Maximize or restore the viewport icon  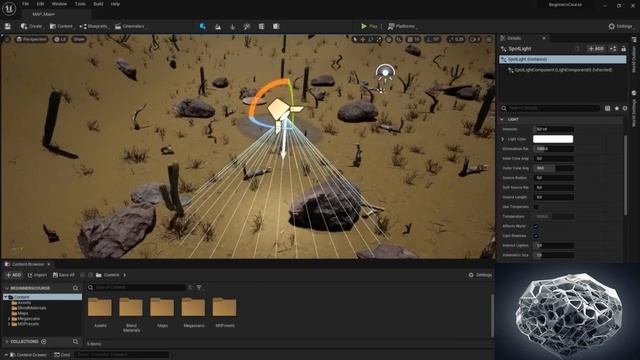pos(489,39)
